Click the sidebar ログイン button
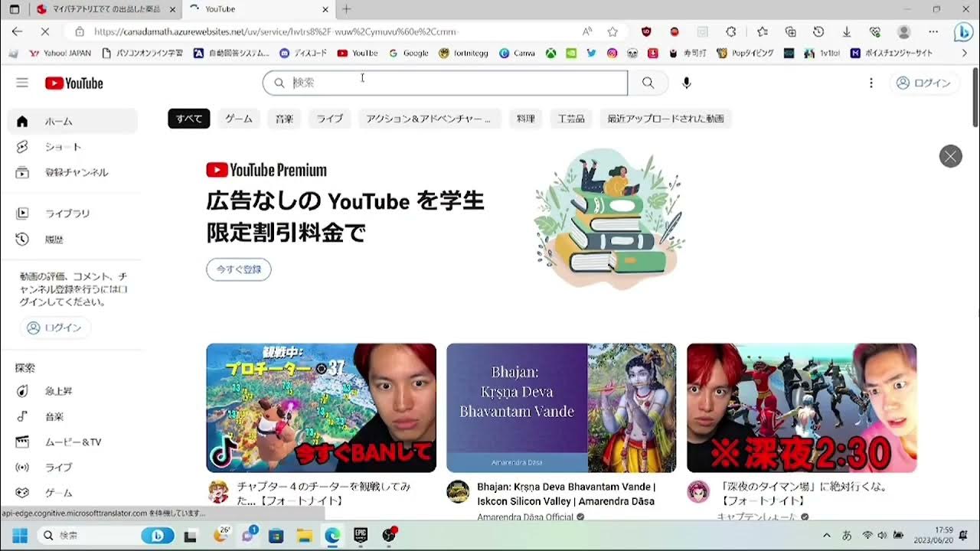This screenshot has height=551, width=980. tap(55, 328)
